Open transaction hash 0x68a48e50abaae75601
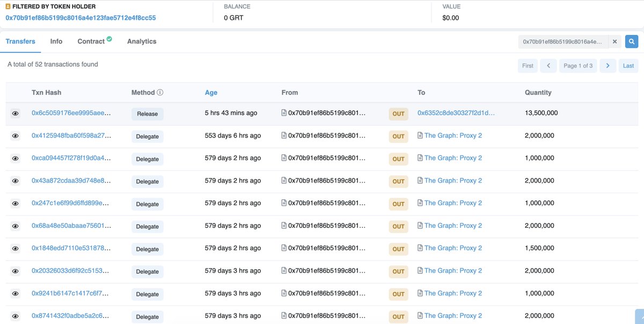This screenshot has height=324, width=644. (x=71, y=226)
